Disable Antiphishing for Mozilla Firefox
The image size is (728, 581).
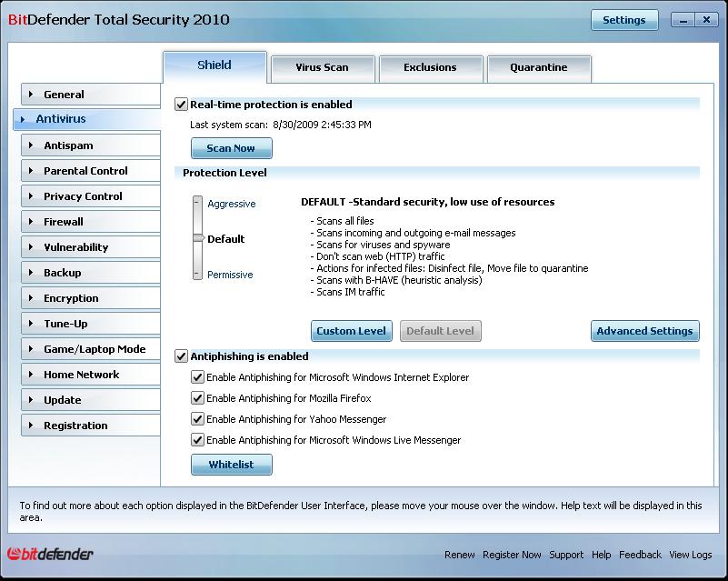pyautogui.click(x=197, y=398)
